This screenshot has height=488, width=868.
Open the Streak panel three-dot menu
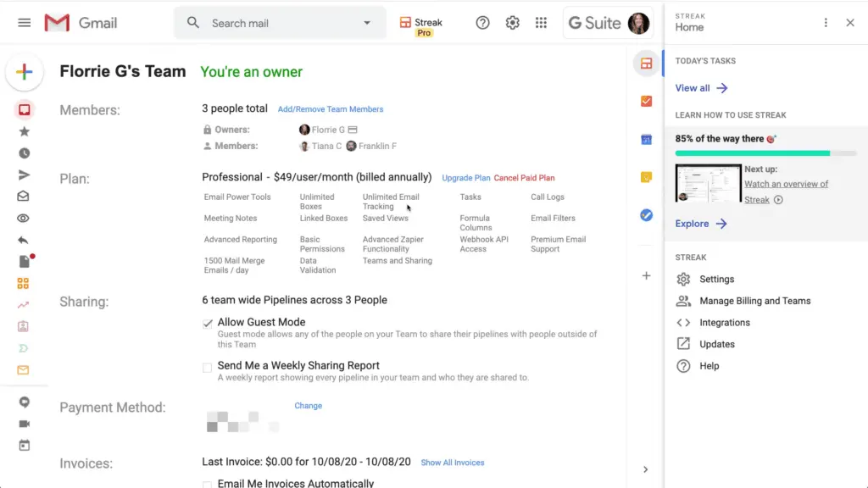coord(826,23)
